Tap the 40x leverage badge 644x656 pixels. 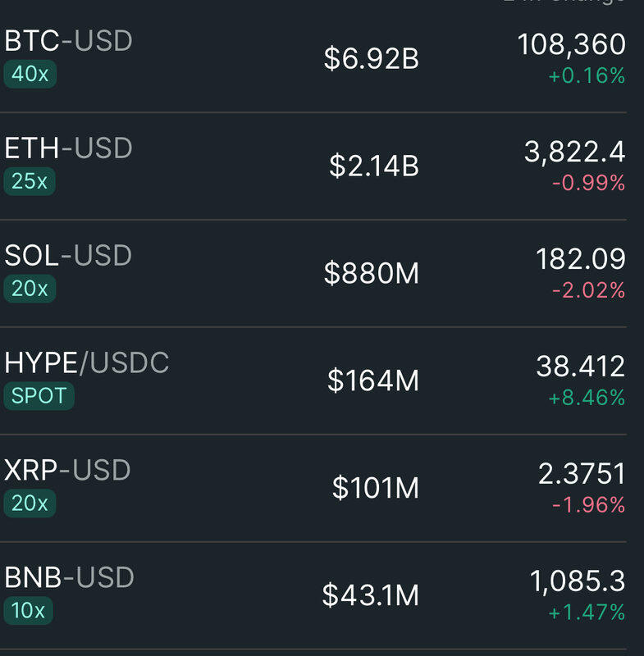[30, 75]
